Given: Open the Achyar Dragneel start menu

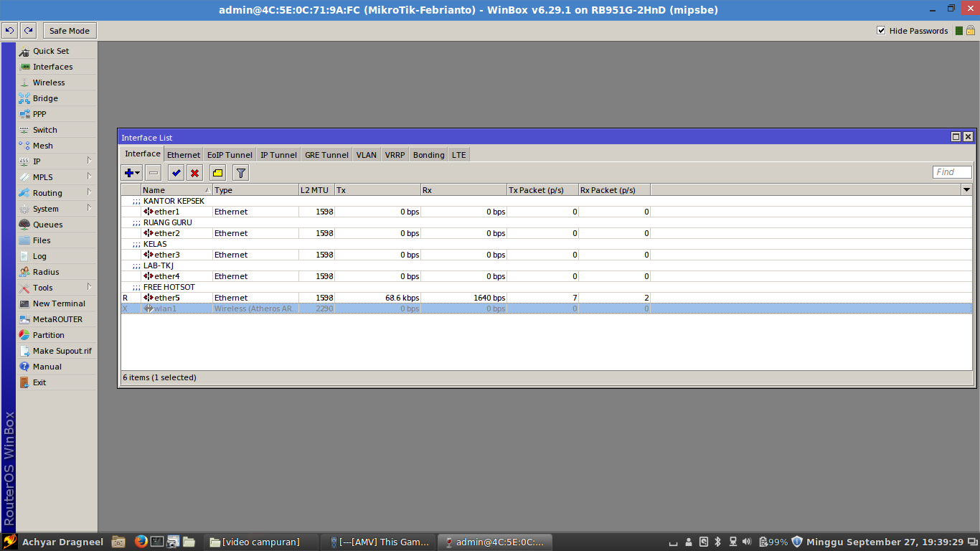Looking at the screenshot, I should click(x=54, y=542).
